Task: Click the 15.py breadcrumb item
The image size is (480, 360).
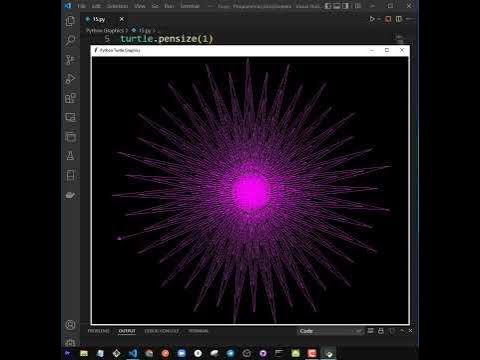Action: [x=142, y=30]
